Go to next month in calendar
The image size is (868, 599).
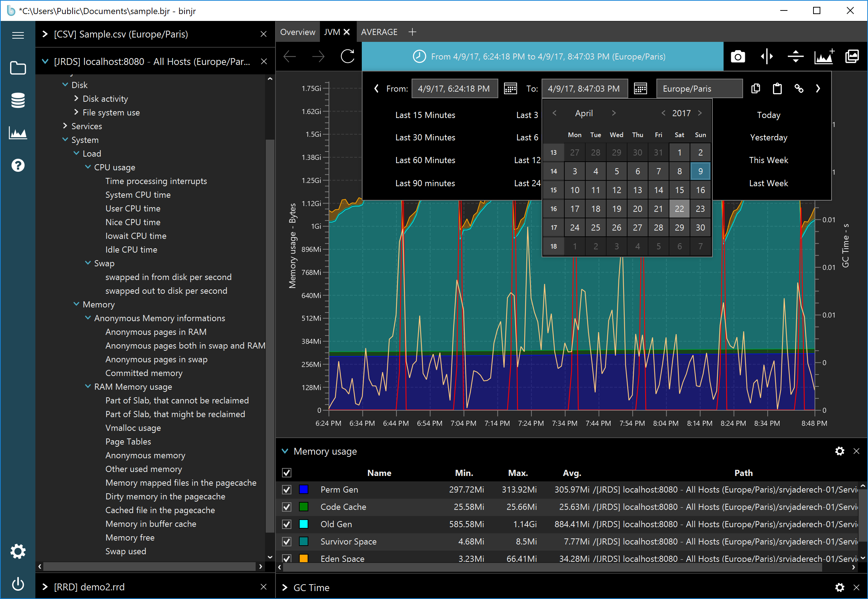coord(613,113)
